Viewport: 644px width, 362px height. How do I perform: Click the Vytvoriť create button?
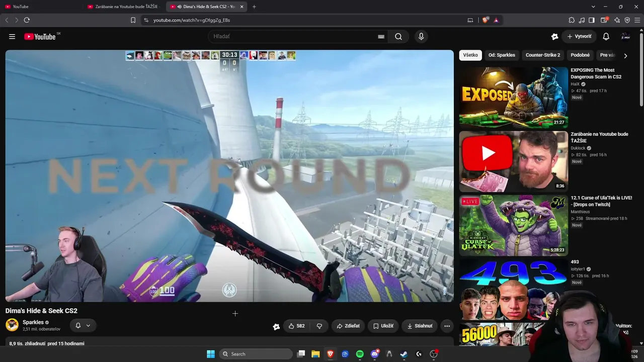click(579, 37)
